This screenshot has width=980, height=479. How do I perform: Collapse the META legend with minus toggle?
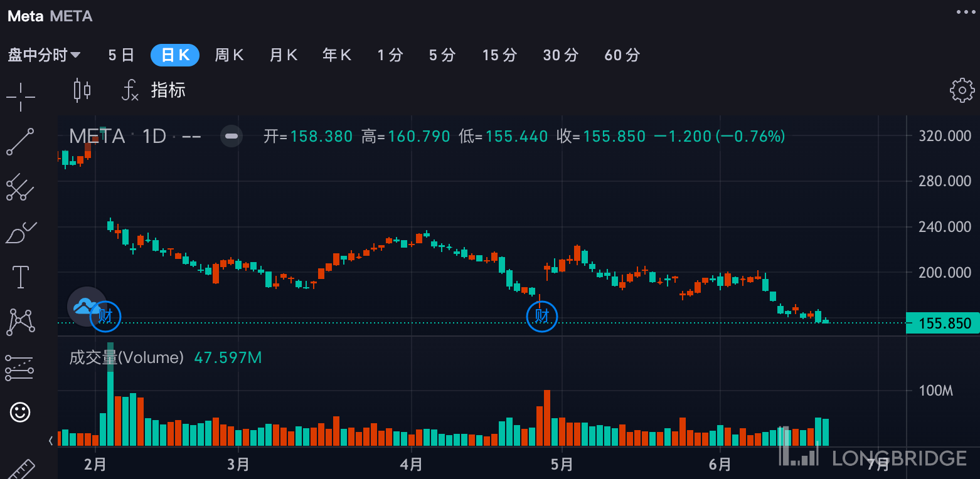(x=232, y=136)
